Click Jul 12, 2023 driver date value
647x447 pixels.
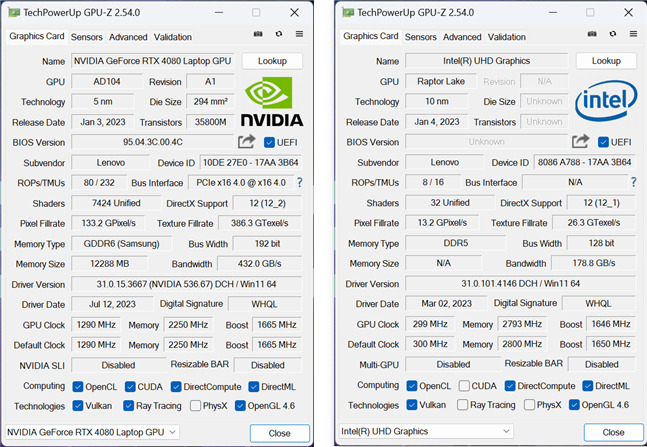(112, 304)
